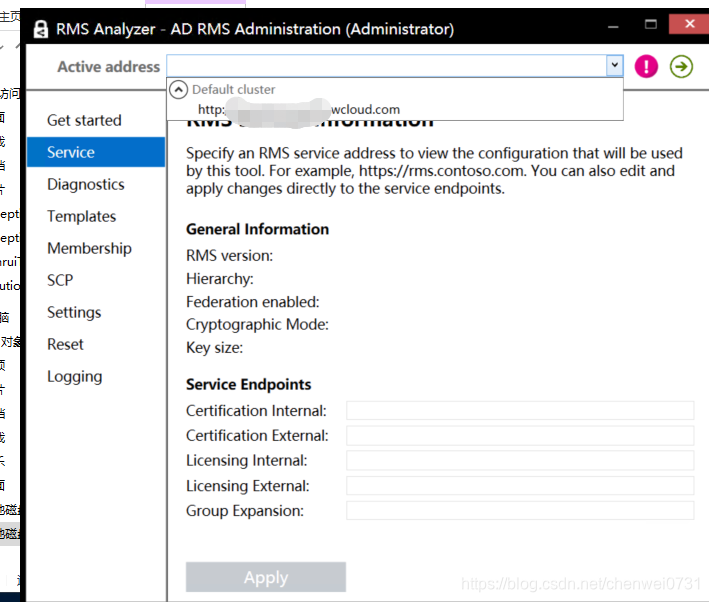
Task: Collapse the Default cluster group
Action: tap(179, 90)
